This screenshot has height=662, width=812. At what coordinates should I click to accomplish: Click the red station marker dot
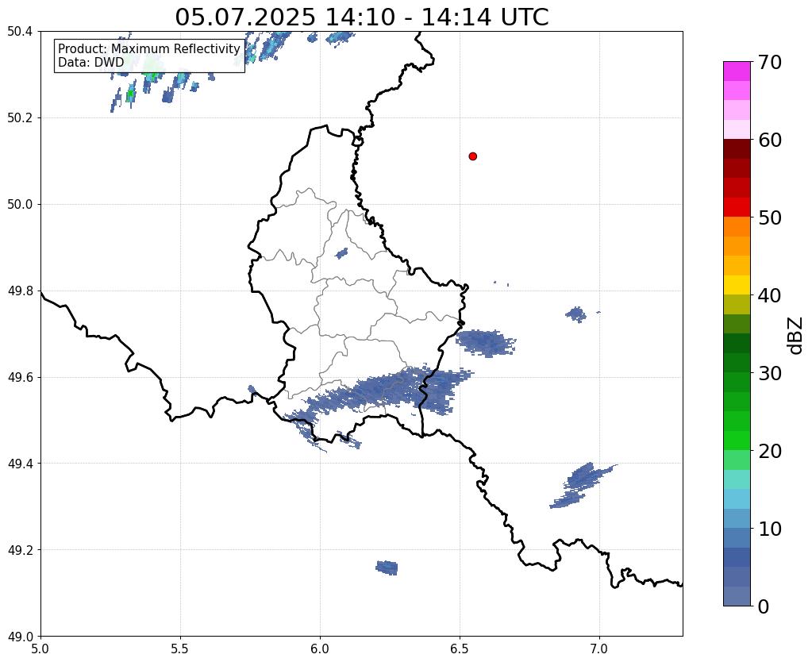[472, 156]
